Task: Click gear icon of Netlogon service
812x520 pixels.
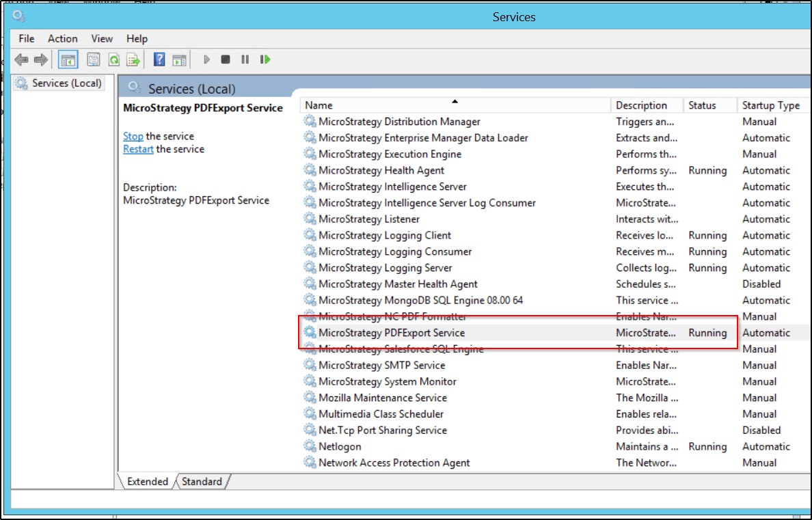Action: click(x=310, y=446)
